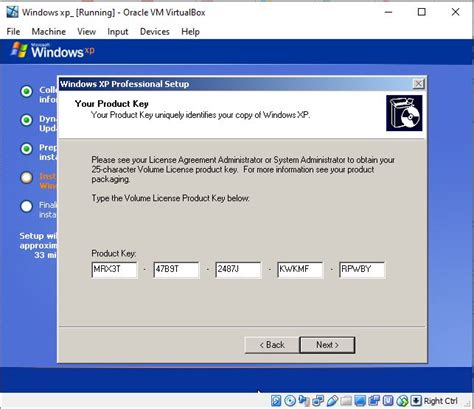Click the first product key field MRX3T
The height and width of the screenshot is (409, 474).
point(114,269)
